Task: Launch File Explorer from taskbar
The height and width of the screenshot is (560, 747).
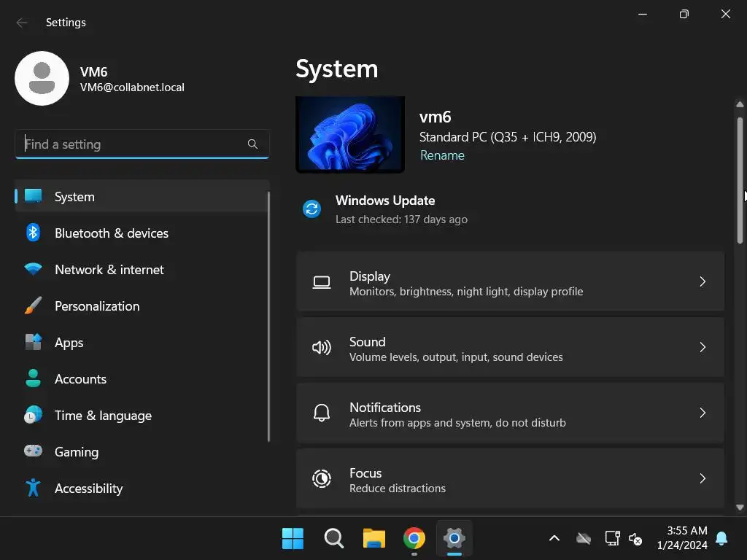Action: (374, 539)
